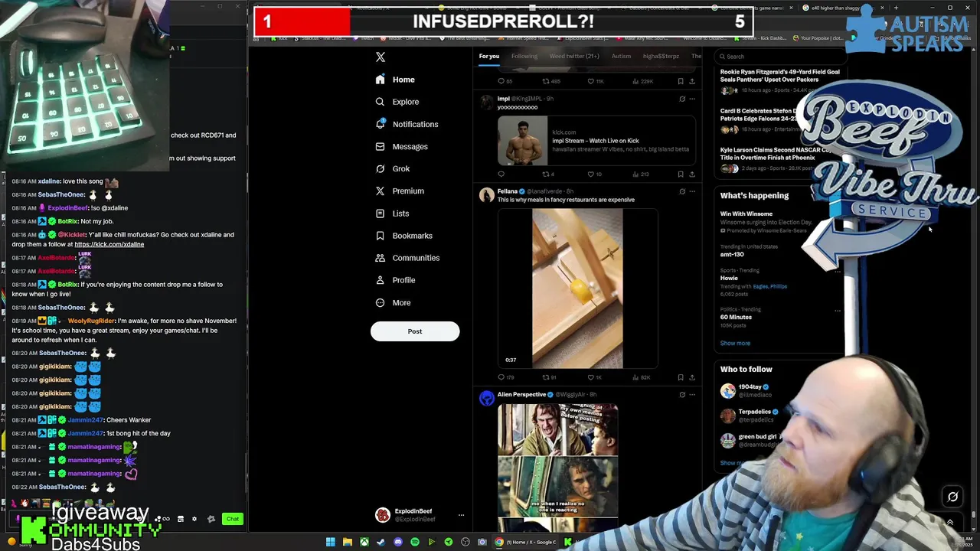Like the impl post with 10 likes
The height and width of the screenshot is (551, 980).
[594, 174]
